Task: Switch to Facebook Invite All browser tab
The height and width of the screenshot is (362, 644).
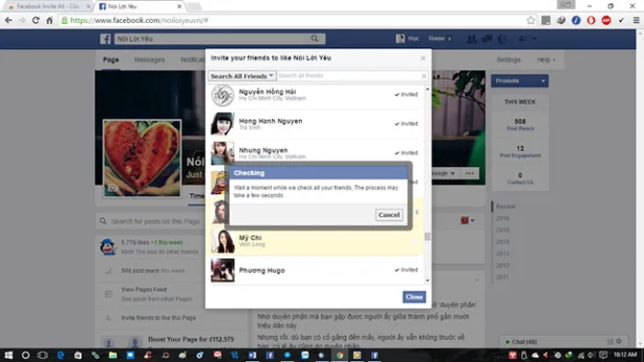Action: click(47, 6)
